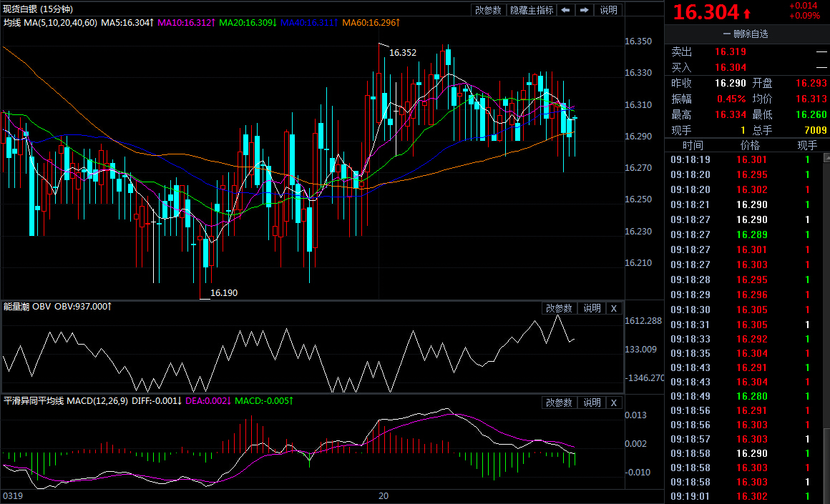Screen dimensions: 830x504
Task: Close the OBV indicator panel with X
Action: 613,308
